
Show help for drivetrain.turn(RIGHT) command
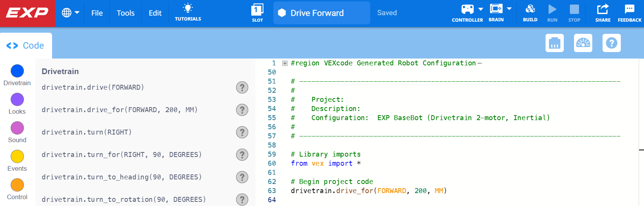click(242, 132)
